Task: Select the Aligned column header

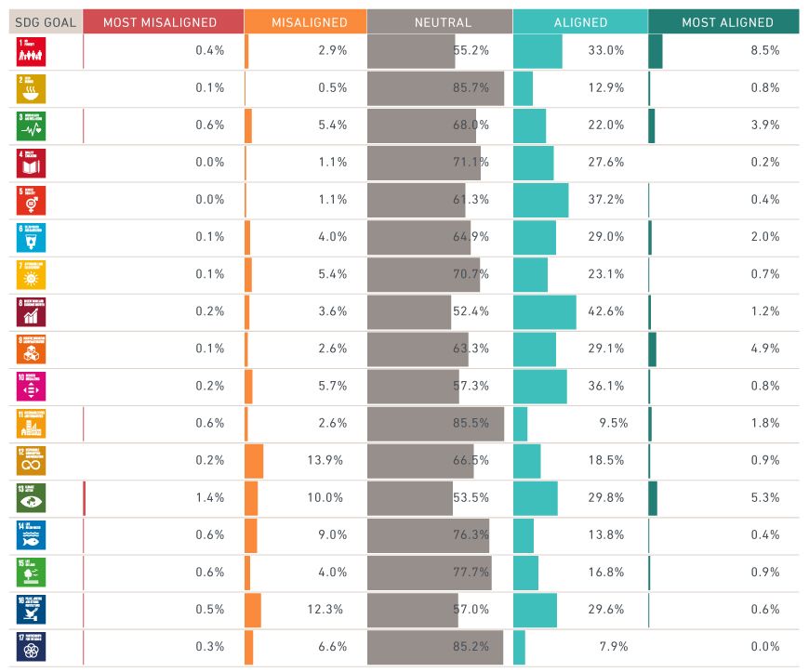Action: point(579,21)
